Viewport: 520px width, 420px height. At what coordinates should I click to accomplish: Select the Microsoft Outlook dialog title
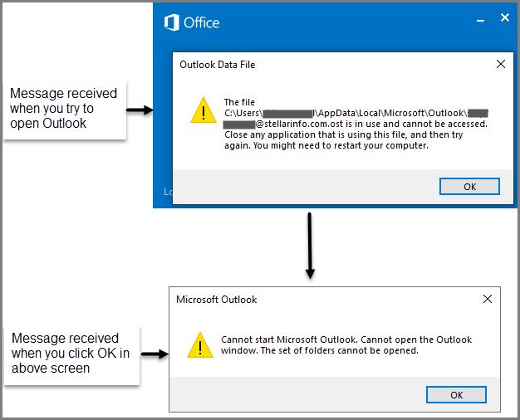[x=216, y=300]
